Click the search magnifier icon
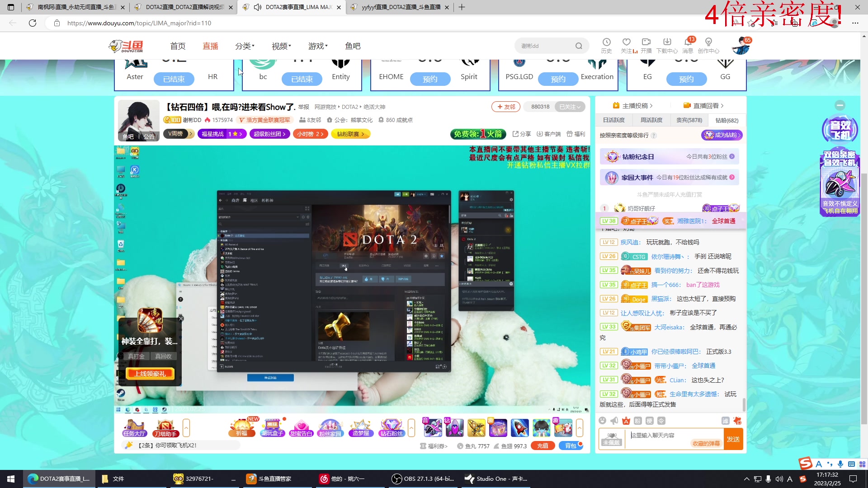This screenshot has height=488, width=868. tap(579, 46)
